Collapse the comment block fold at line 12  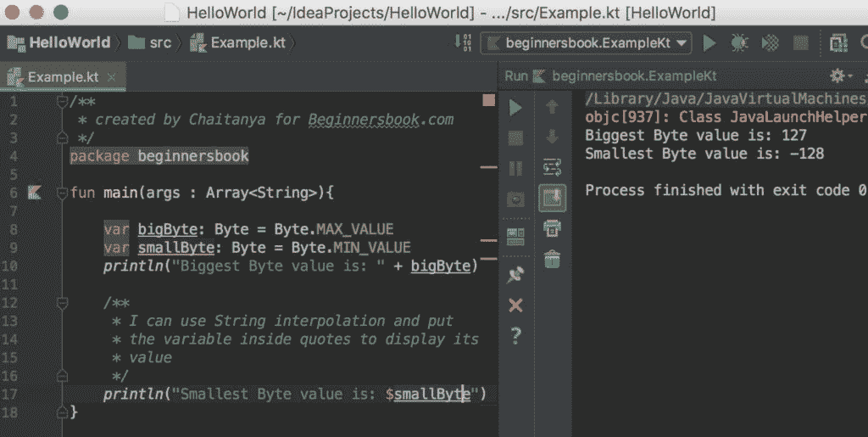62,303
